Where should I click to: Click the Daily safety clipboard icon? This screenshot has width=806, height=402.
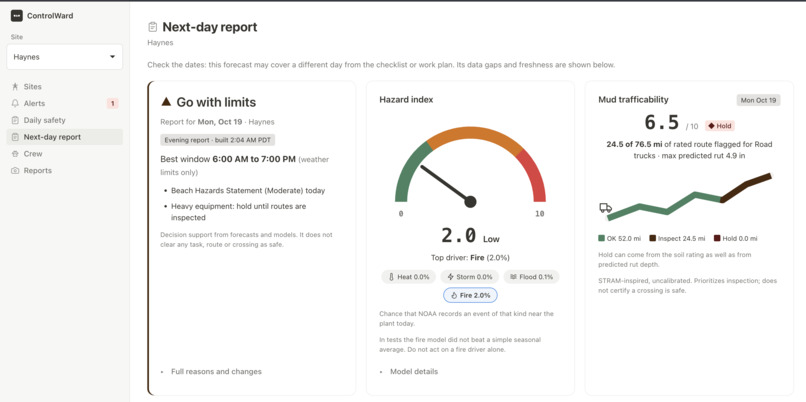(x=15, y=120)
